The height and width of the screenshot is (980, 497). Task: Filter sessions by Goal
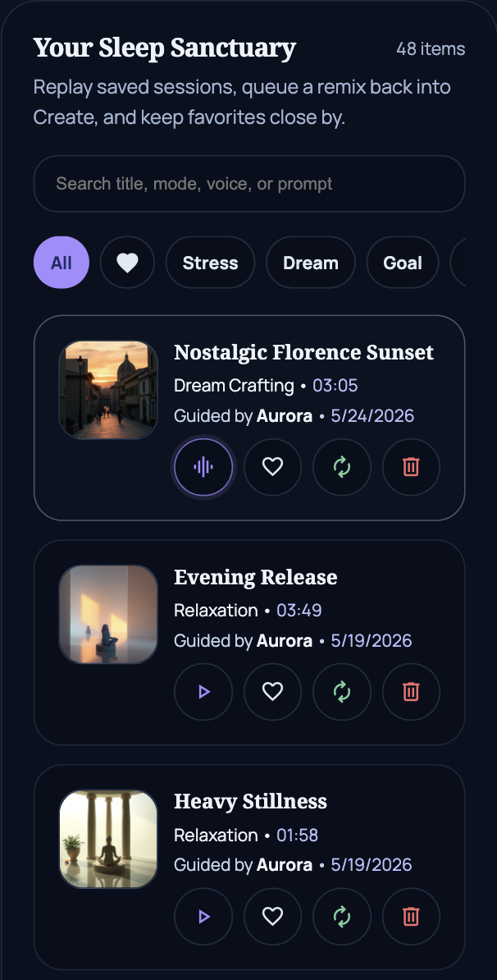point(403,263)
